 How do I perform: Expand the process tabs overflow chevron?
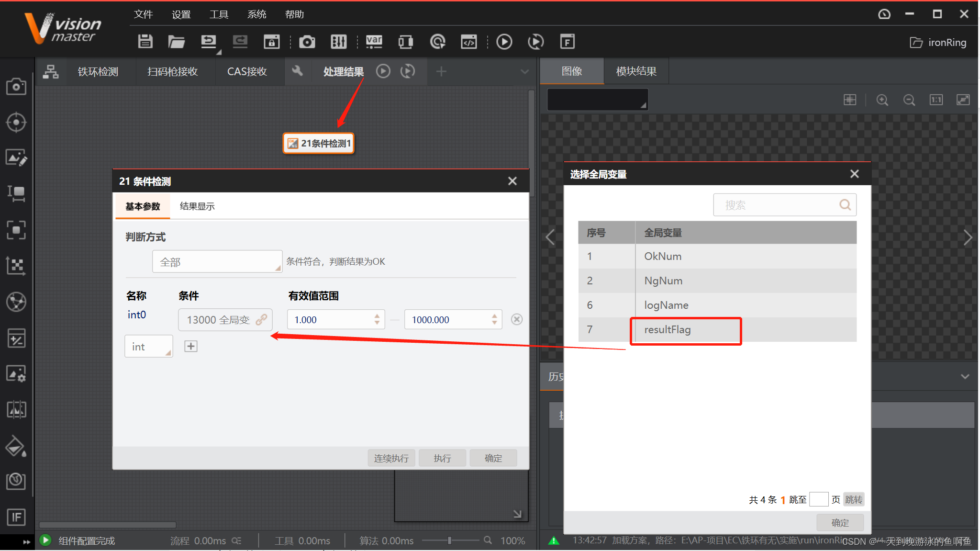click(x=524, y=72)
